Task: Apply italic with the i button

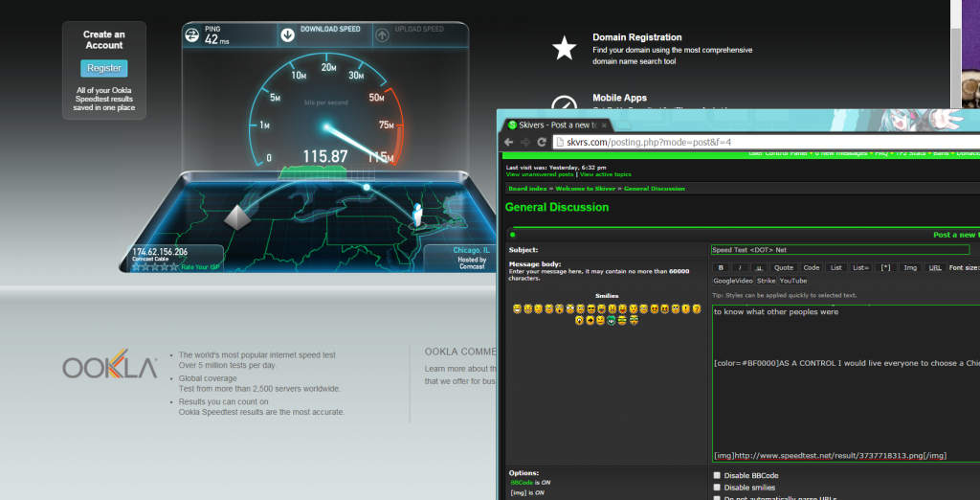Action: [x=741, y=267]
